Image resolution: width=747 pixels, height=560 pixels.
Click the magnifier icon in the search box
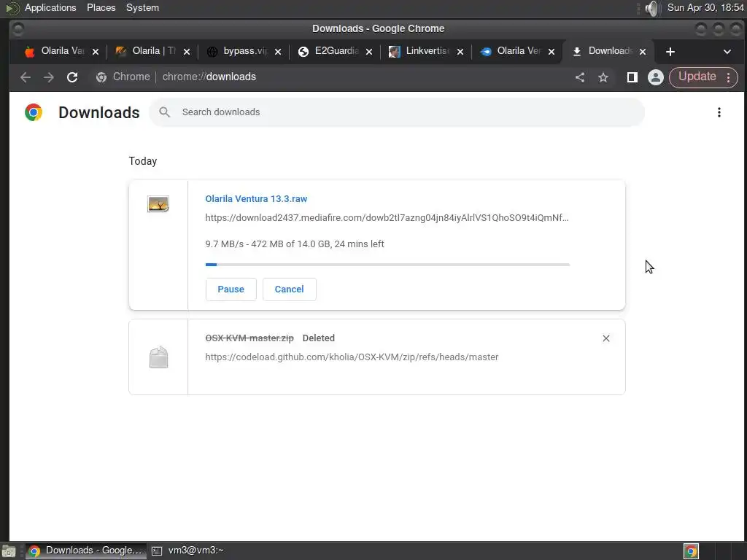(164, 112)
